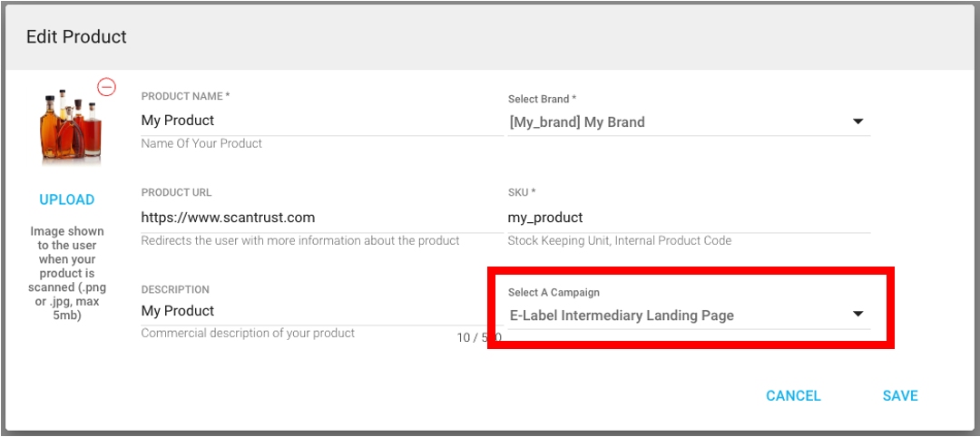This screenshot has height=437, width=980.
Task: Click the 'my_product' SKU text
Action: pos(545,218)
